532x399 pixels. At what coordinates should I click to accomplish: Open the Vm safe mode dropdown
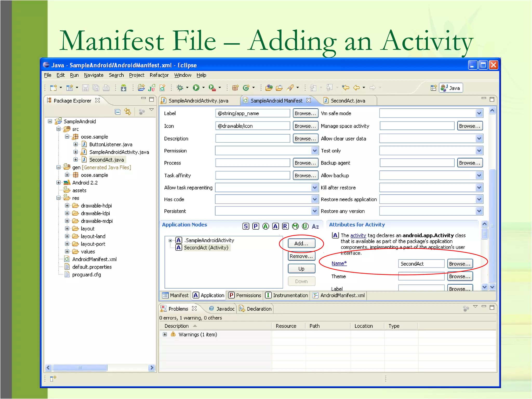479,113
